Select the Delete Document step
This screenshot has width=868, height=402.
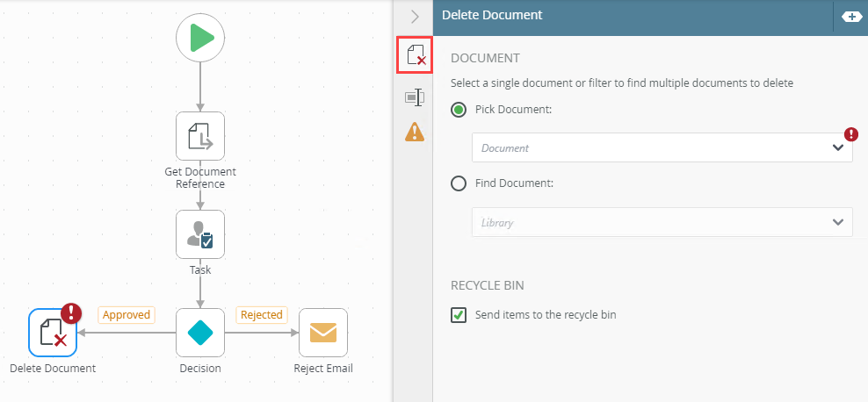click(x=53, y=333)
